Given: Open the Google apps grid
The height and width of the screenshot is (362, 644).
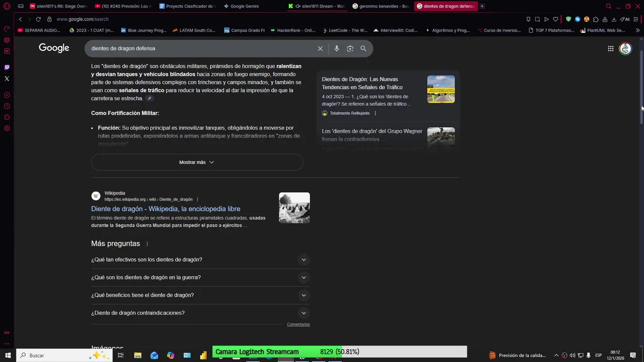Looking at the screenshot, I should [x=610, y=49].
